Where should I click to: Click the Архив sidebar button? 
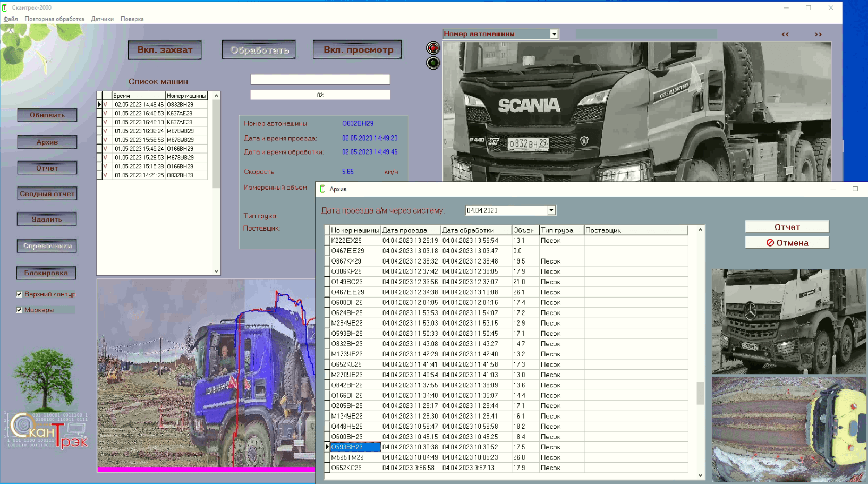47,142
